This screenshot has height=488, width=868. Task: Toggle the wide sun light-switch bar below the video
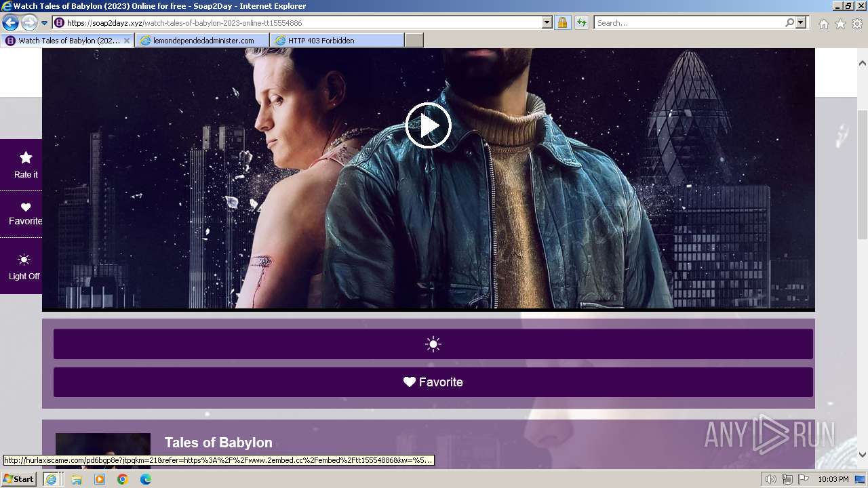433,344
